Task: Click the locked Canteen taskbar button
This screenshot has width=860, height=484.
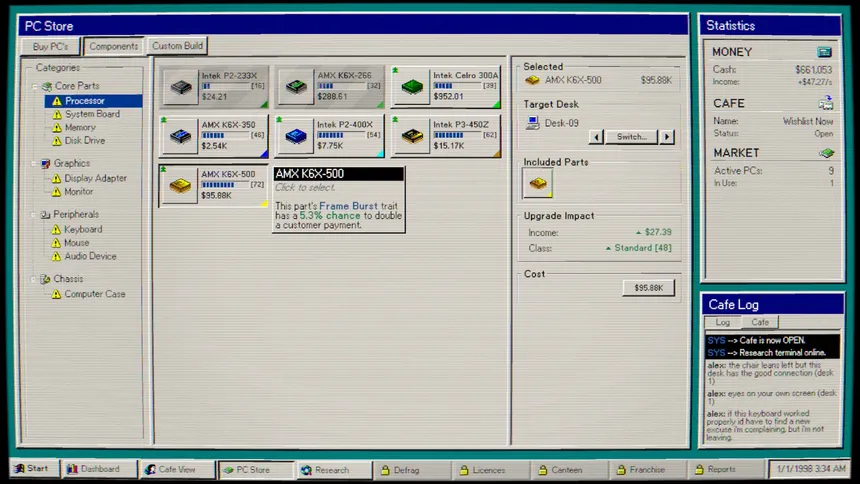Action: coord(568,470)
